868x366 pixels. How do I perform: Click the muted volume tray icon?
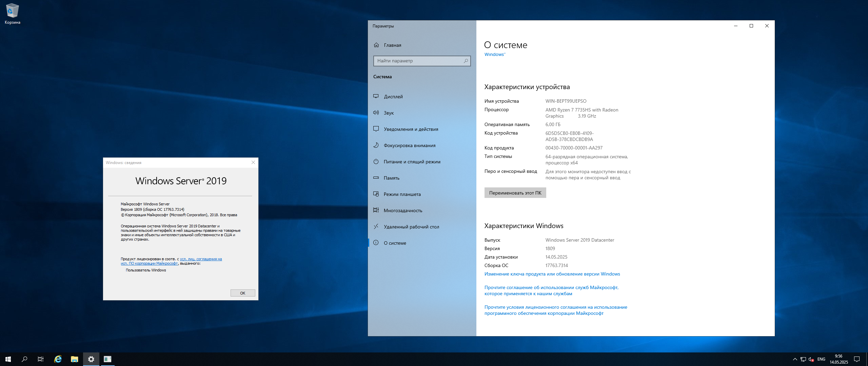[x=811, y=359]
